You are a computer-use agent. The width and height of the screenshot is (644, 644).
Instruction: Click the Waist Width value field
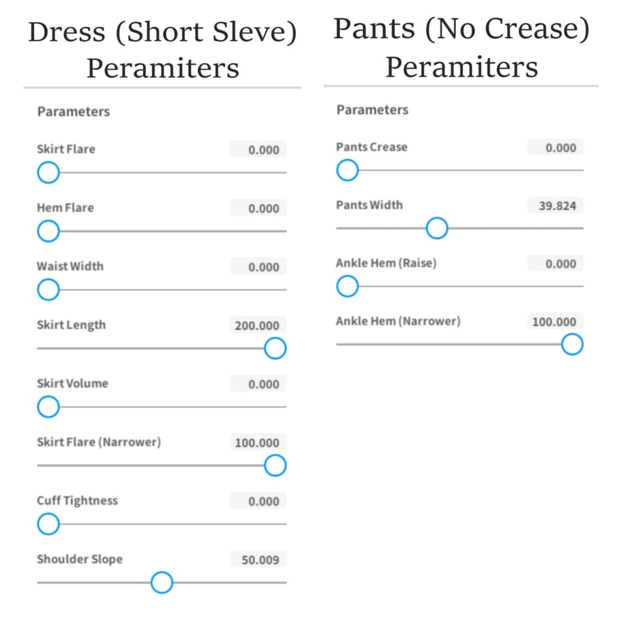click(x=258, y=267)
